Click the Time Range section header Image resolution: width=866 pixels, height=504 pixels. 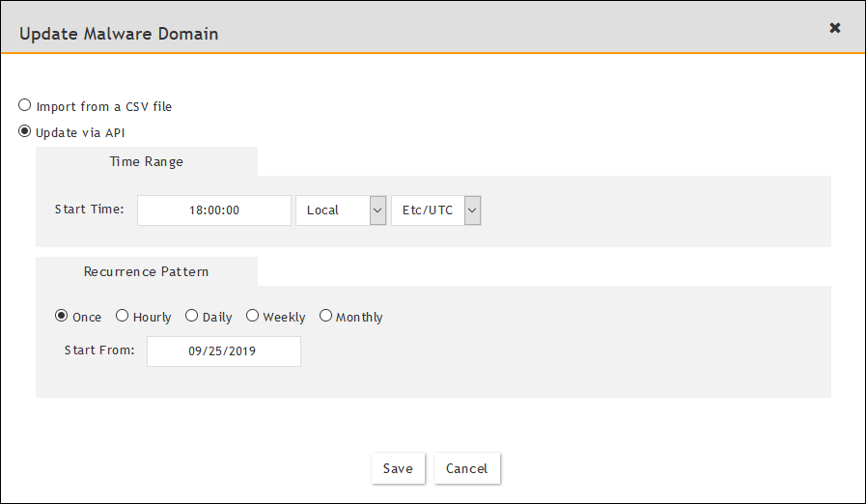(x=147, y=161)
